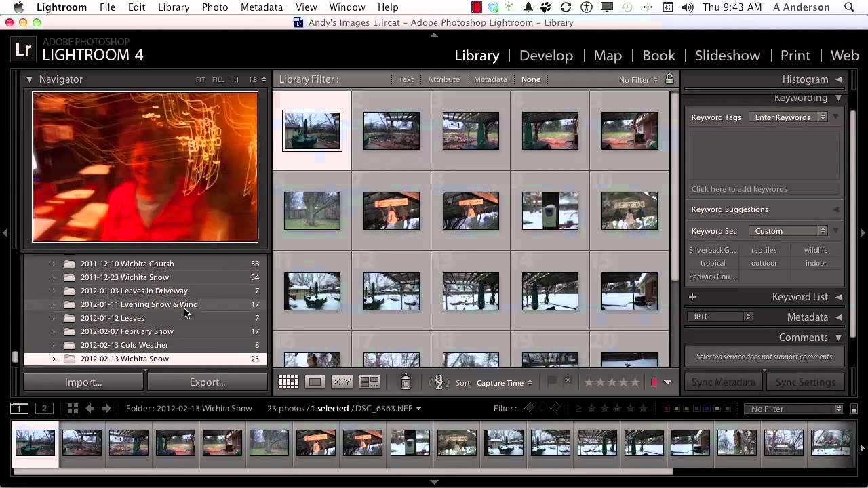Viewport: 868px width, 488px height.
Task: Switch to Loupe view
Action: 315,382
